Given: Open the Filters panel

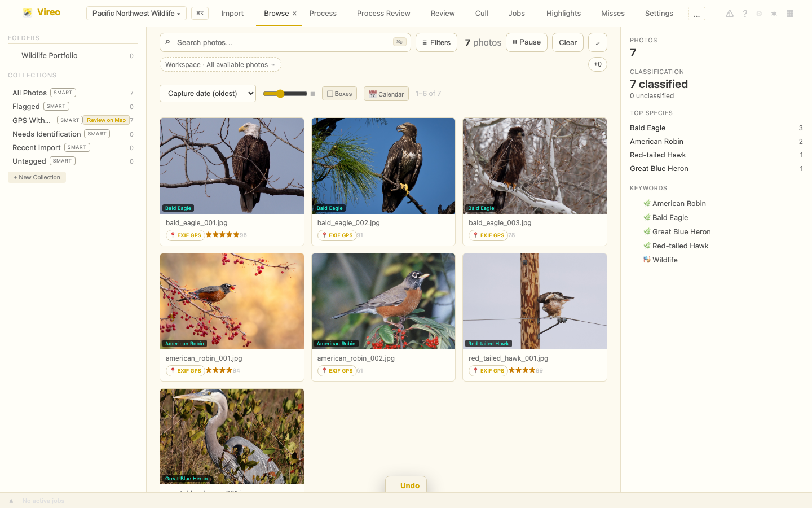Looking at the screenshot, I should (436, 42).
